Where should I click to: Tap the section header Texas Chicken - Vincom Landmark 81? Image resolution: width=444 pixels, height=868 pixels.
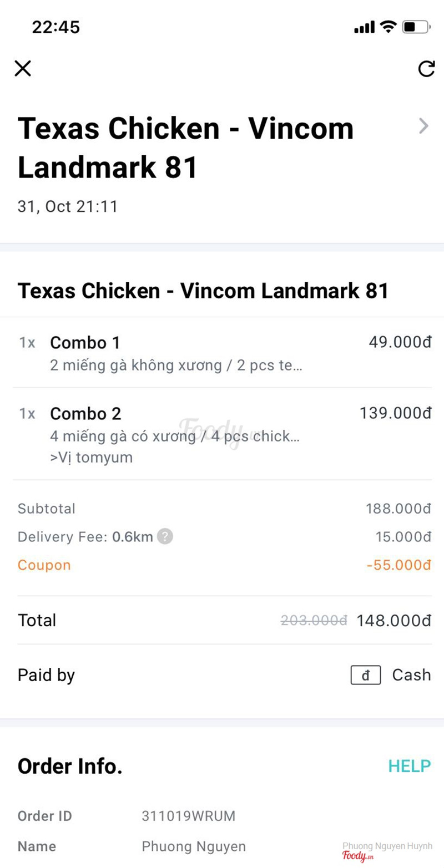203,291
